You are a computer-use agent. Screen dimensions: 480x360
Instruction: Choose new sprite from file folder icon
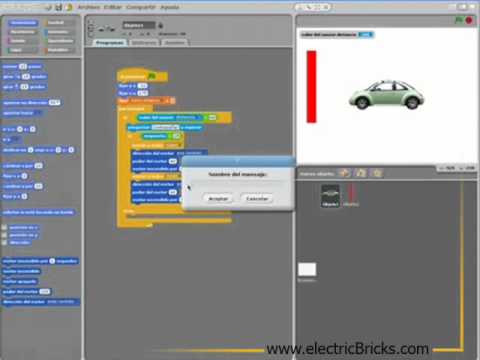pyautogui.click(x=361, y=173)
